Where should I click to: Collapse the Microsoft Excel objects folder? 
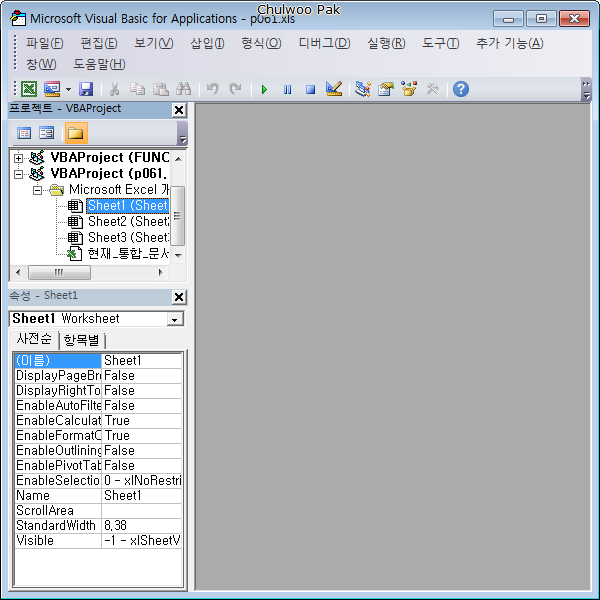(37, 190)
